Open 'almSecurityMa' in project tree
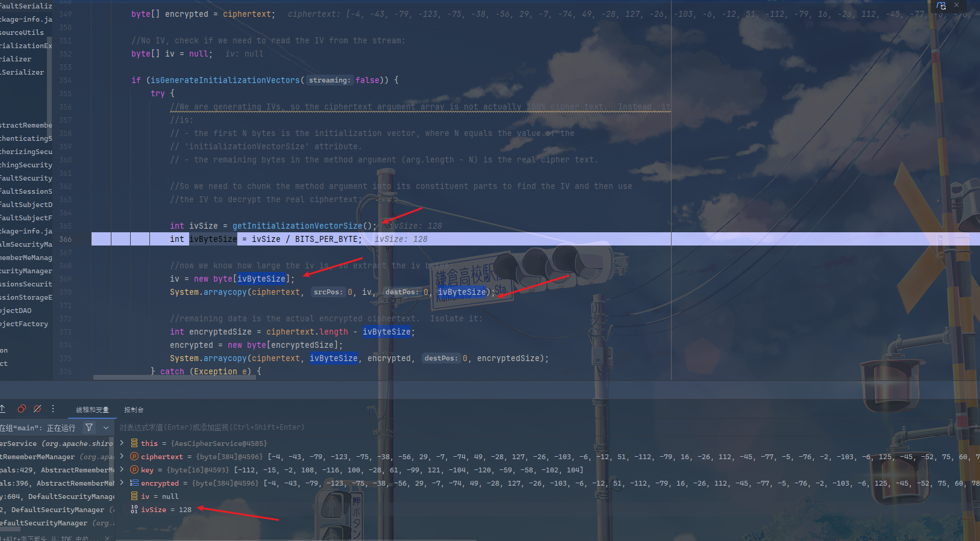Image resolution: width=980 pixels, height=541 pixels. 26,244
